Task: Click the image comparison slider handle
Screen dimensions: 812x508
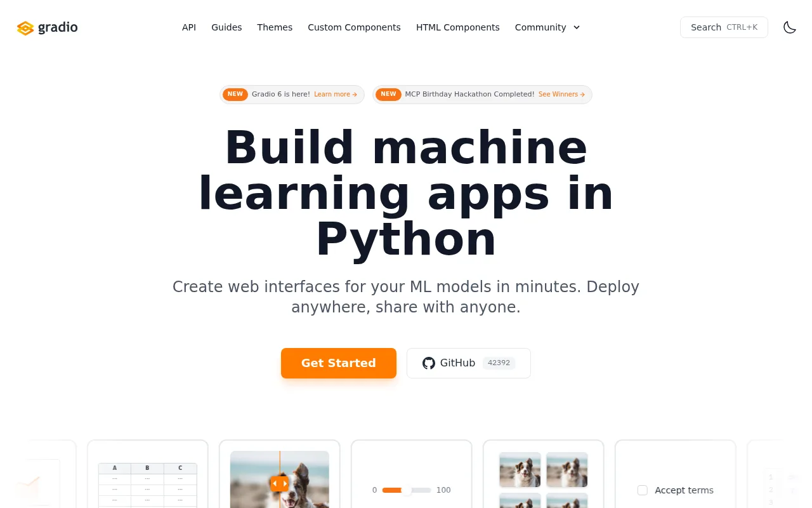Action: point(280,483)
